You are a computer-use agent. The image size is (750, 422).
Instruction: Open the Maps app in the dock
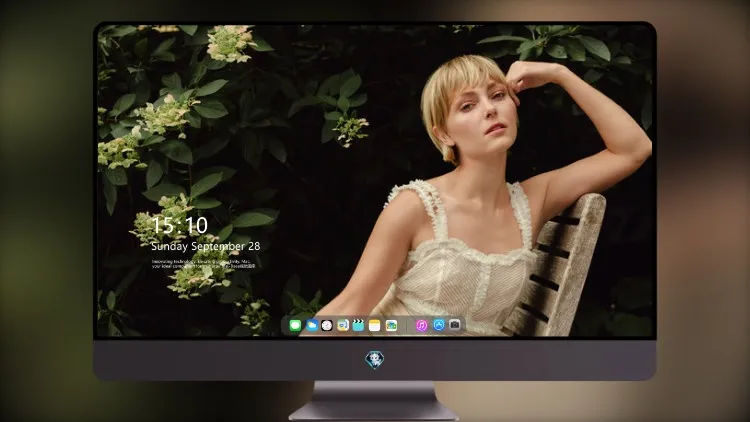[x=343, y=326]
